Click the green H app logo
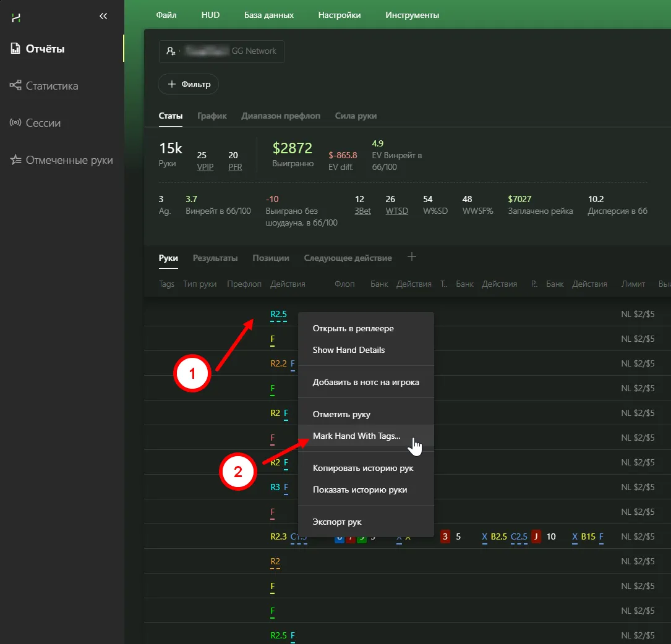The image size is (671, 644). point(16,17)
